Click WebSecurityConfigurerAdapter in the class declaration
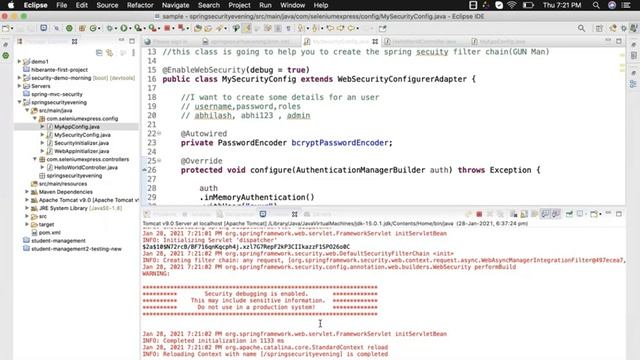The image size is (640, 360). point(402,79)
